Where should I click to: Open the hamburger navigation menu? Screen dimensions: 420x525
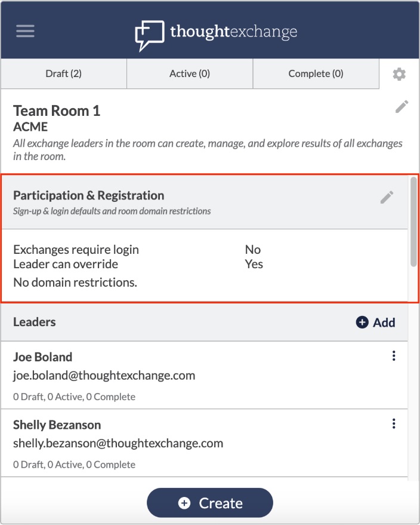(x=25, y=31)
